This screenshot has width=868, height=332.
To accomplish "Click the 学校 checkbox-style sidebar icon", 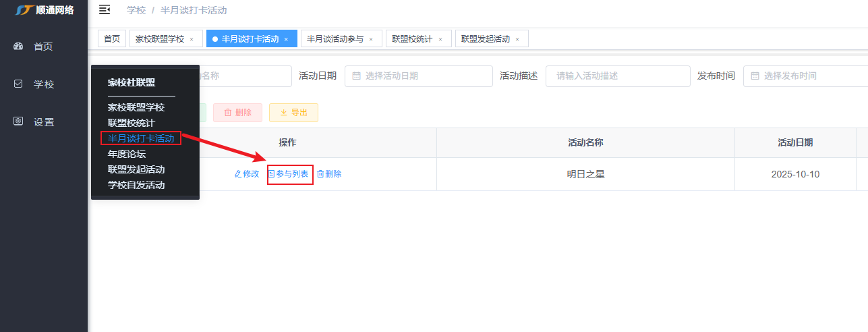I will [19, 84].
